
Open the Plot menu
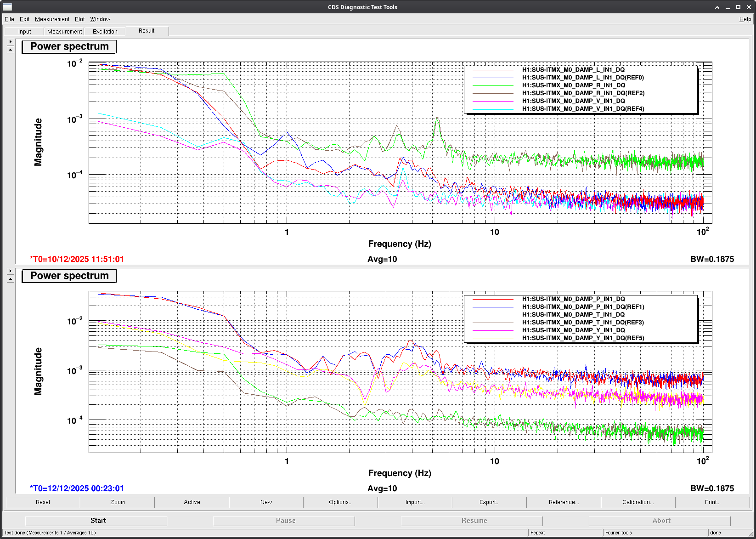point(79,19)
